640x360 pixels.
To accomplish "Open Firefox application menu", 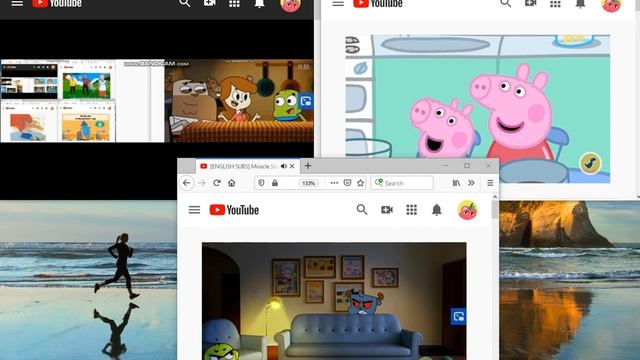I will pyautogui.click(x=490, y=183).
